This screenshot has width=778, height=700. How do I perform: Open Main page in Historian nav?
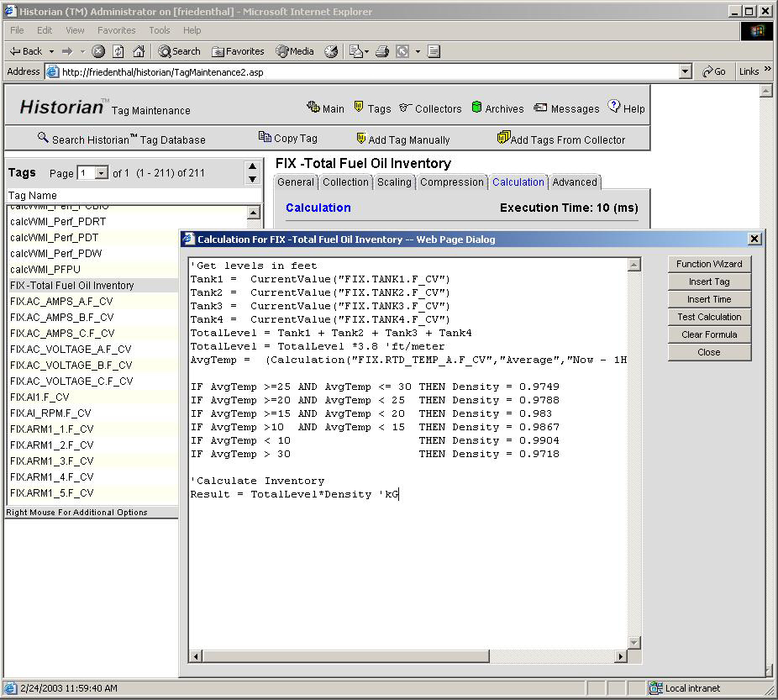point(325,108)
